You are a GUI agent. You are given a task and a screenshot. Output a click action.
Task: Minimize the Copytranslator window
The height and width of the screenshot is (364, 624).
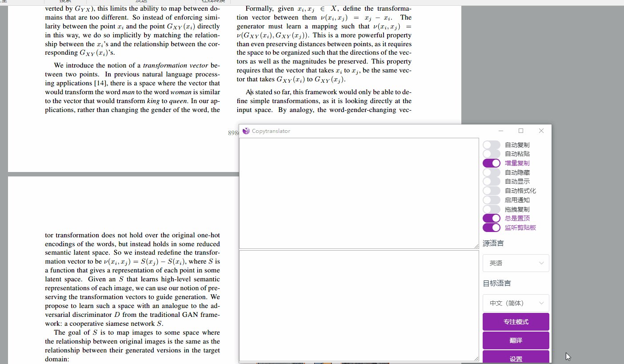(x=501, y=131)
